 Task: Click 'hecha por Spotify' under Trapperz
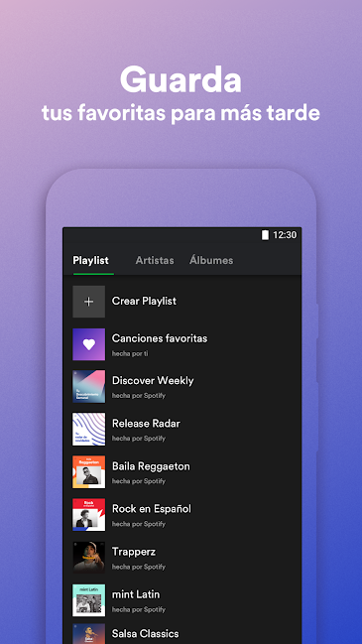[139, 567]
